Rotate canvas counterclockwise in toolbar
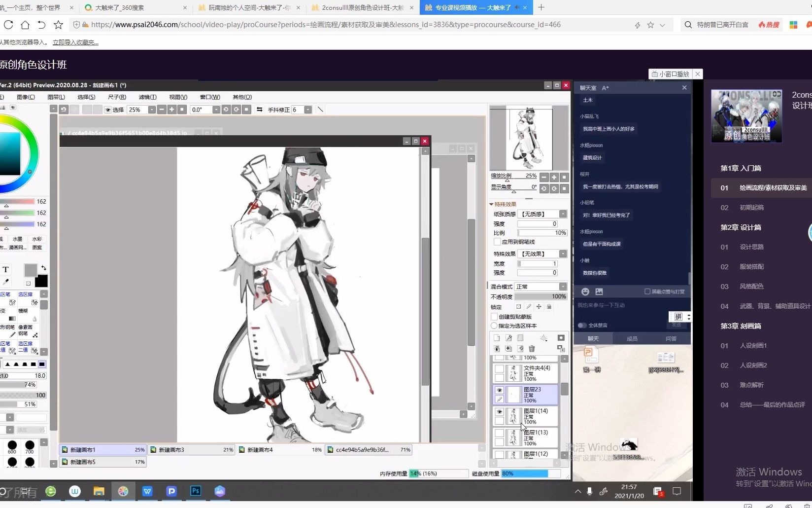Viewport: 812px width, 508px height. pos(226,109)
